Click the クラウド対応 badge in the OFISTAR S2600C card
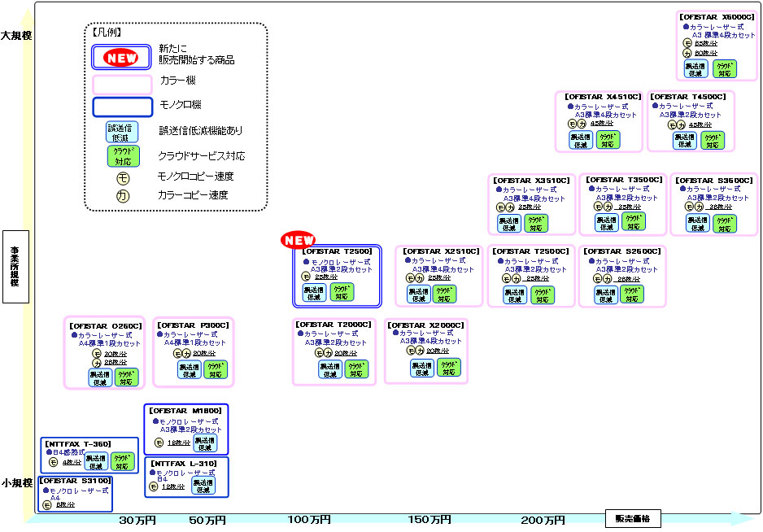 [x=631, y=294]
